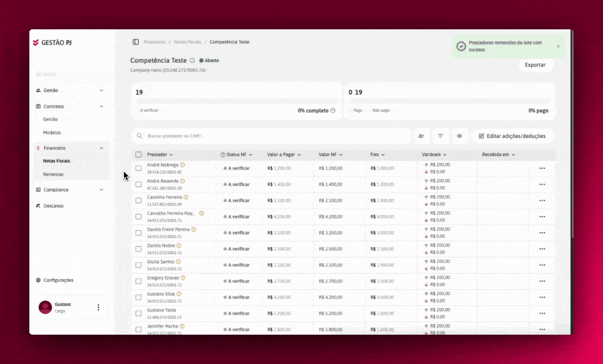Click the Buscar prestador ou CNPJ field
The width and height of the screenshot is (603, 364).
click(272, 136)
